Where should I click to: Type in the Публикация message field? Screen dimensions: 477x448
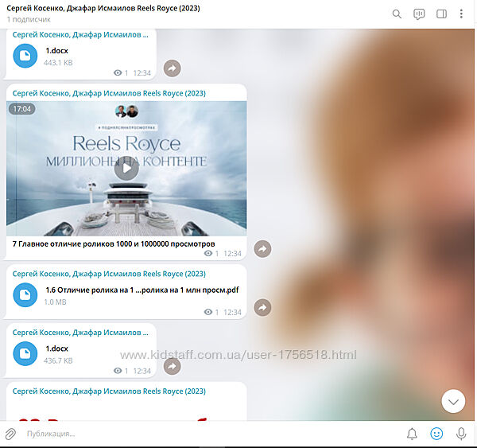tap(199, 434)
